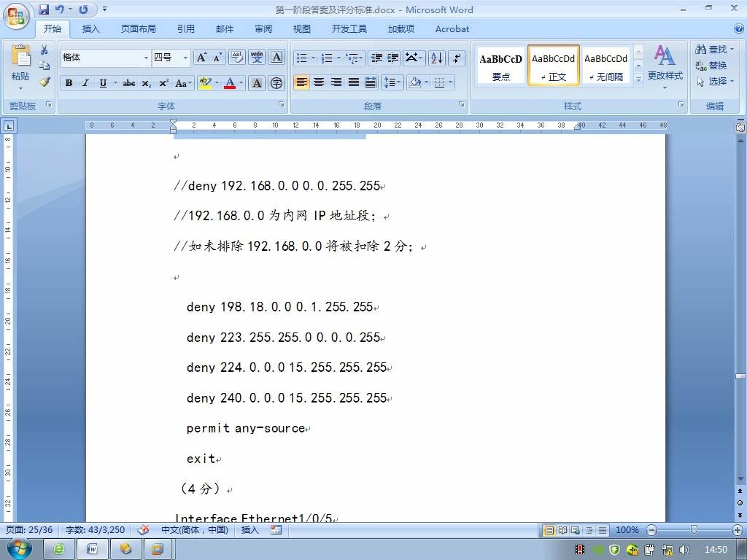Image resolution: width=747 pixels, height=560 pixels.
Task: Increase the paragraph indent
Action: coord(393,58)
